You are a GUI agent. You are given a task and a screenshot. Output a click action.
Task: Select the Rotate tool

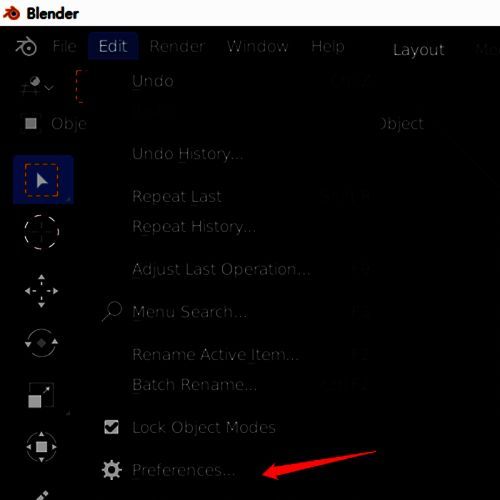(41, 343)
